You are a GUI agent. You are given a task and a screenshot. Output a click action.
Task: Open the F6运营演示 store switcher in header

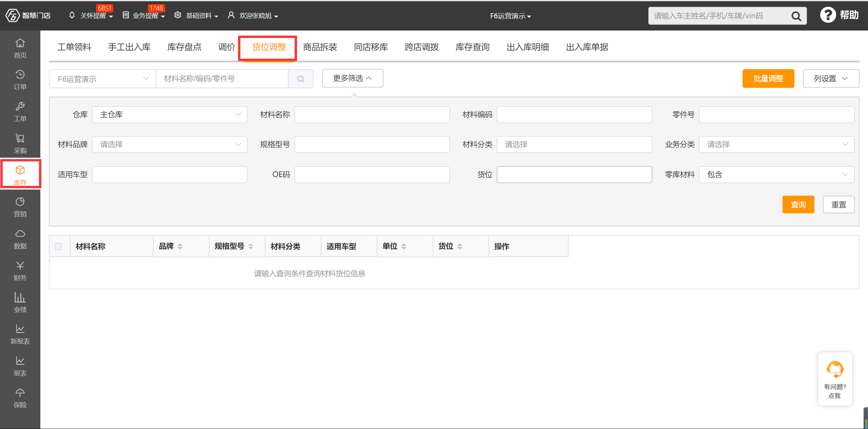[511, 16]
